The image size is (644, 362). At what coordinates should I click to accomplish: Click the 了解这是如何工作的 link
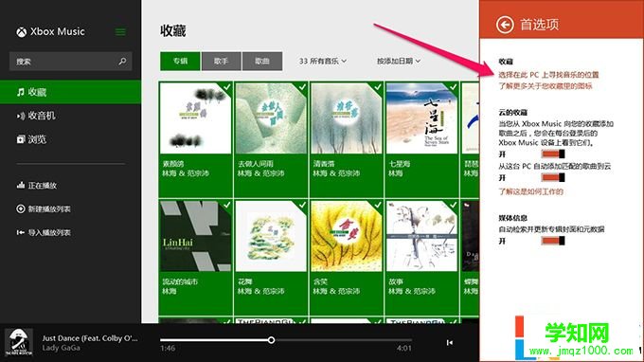[x=530, y=191]
